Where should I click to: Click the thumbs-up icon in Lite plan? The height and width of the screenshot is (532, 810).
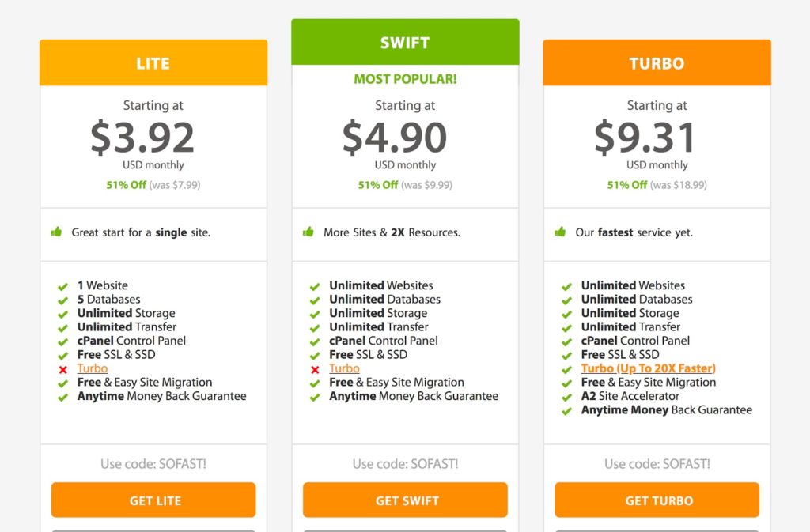[x=56, y=232]
